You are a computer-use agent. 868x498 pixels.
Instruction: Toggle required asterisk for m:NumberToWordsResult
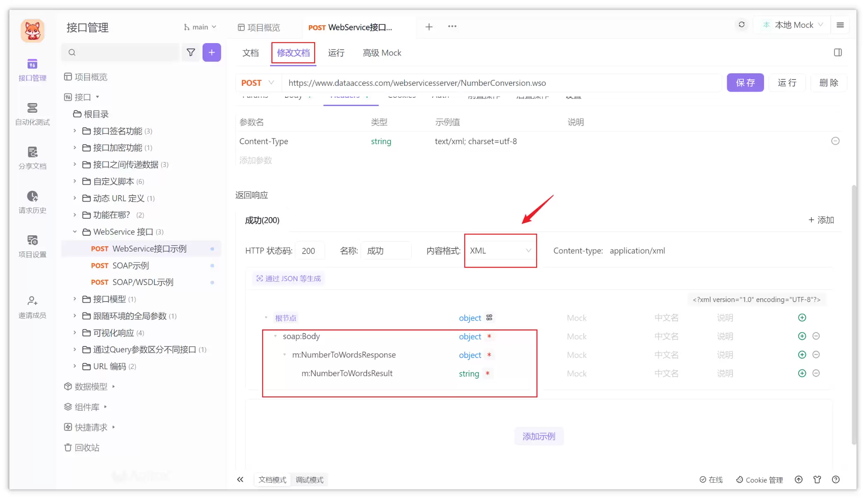487,374
